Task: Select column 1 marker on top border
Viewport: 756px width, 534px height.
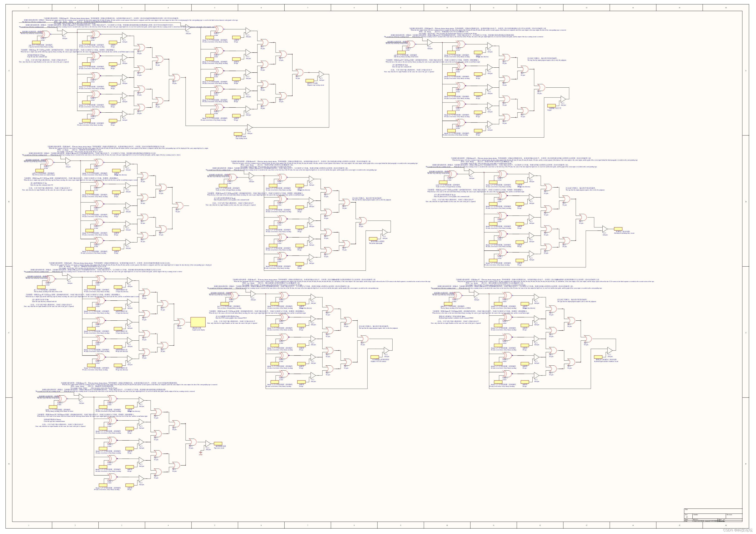Action: click(x=29, y=8)
